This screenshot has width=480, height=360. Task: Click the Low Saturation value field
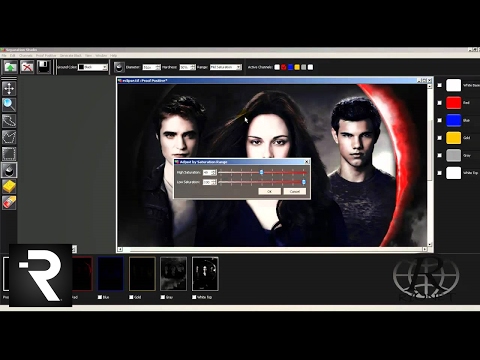[x=207, y=182]
